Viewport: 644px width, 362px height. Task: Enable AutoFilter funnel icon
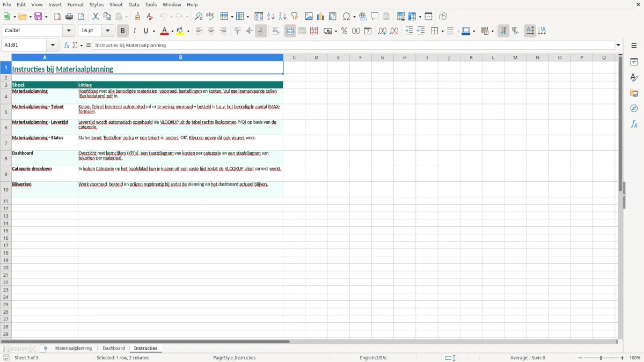tap(295, 17)
